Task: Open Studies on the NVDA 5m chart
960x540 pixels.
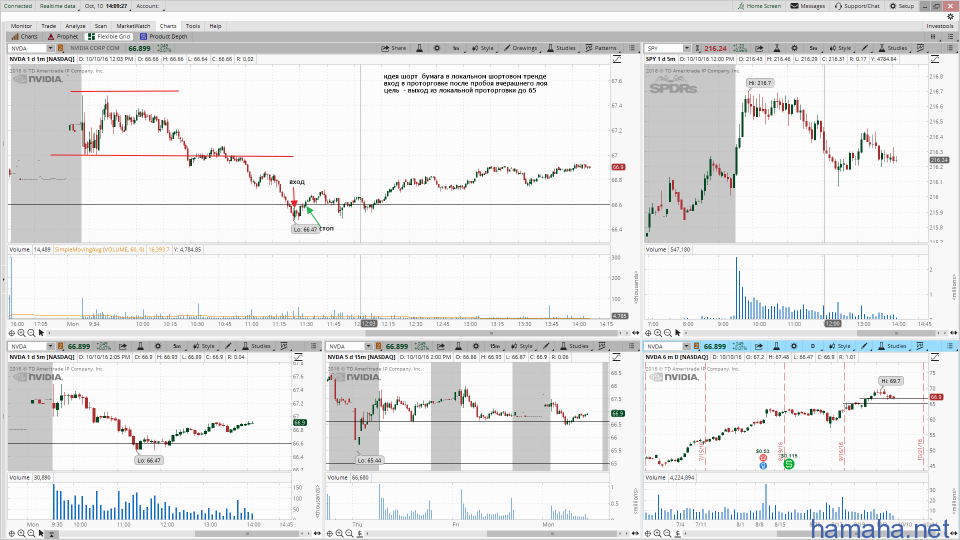Action: point(257,347)
